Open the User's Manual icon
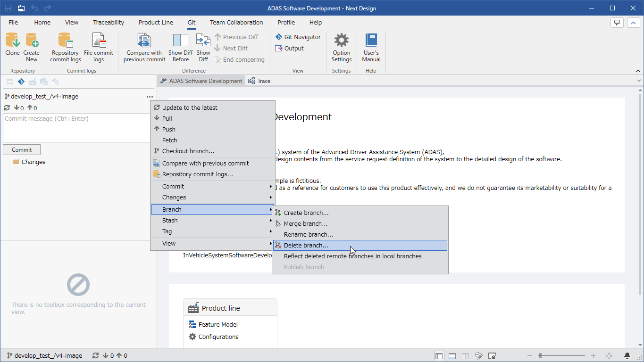 pyautogui.click(x=371, y=41)
